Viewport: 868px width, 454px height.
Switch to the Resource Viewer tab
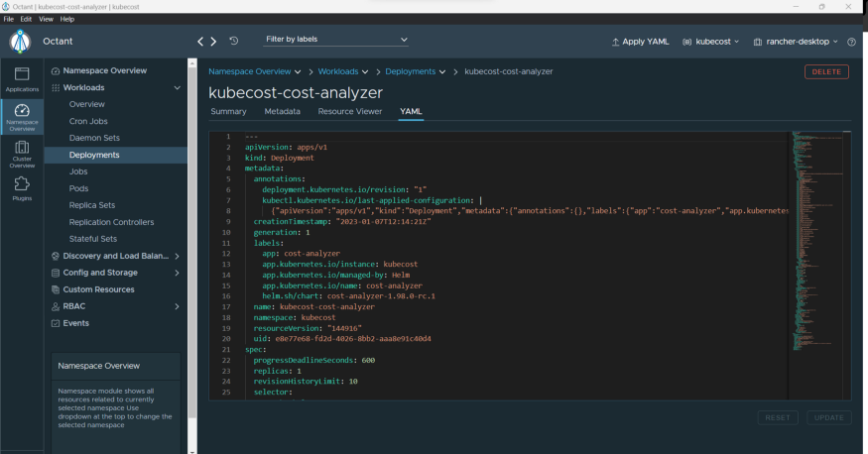(x=349, y=111)
